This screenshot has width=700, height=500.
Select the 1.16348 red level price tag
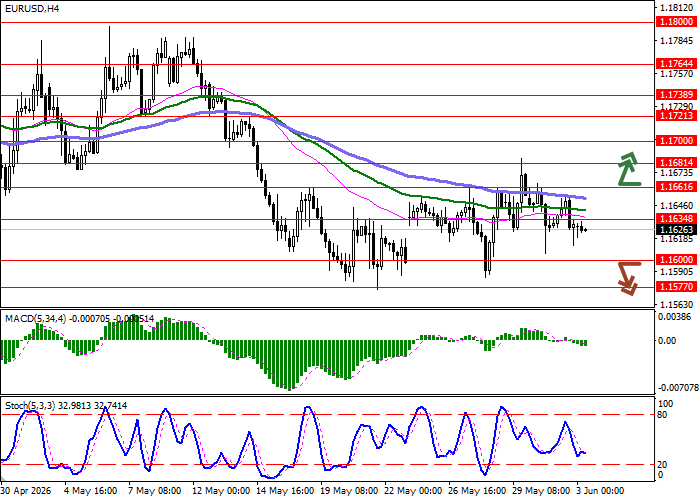click(x=676, y=219)
